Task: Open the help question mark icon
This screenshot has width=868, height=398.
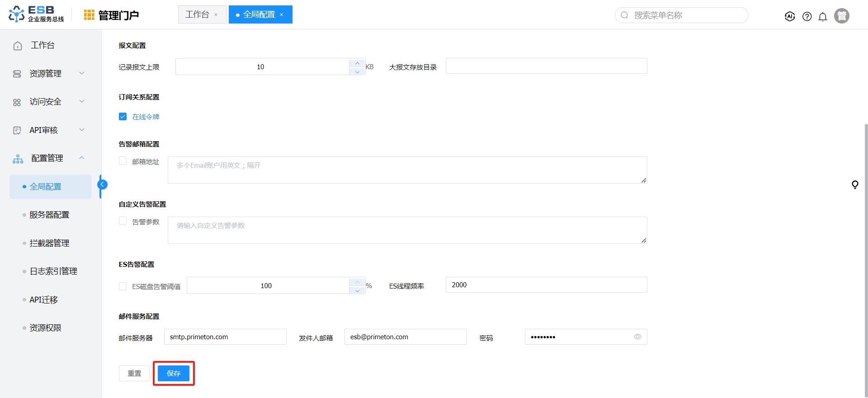Action: point(807,16)
